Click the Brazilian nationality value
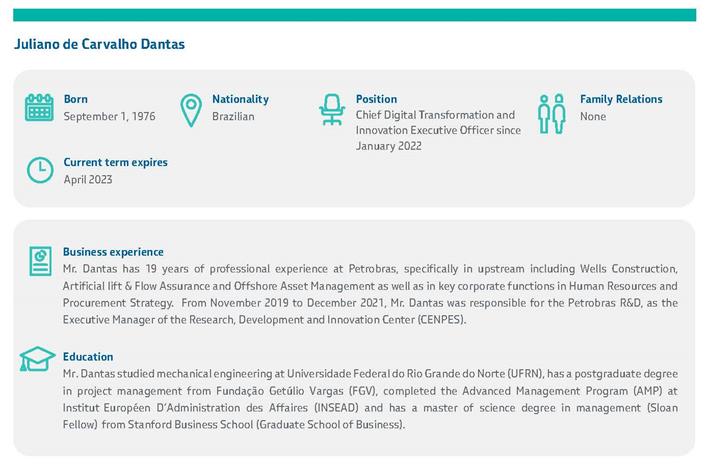Screen dimensions: 708x466 pos(233,117)
